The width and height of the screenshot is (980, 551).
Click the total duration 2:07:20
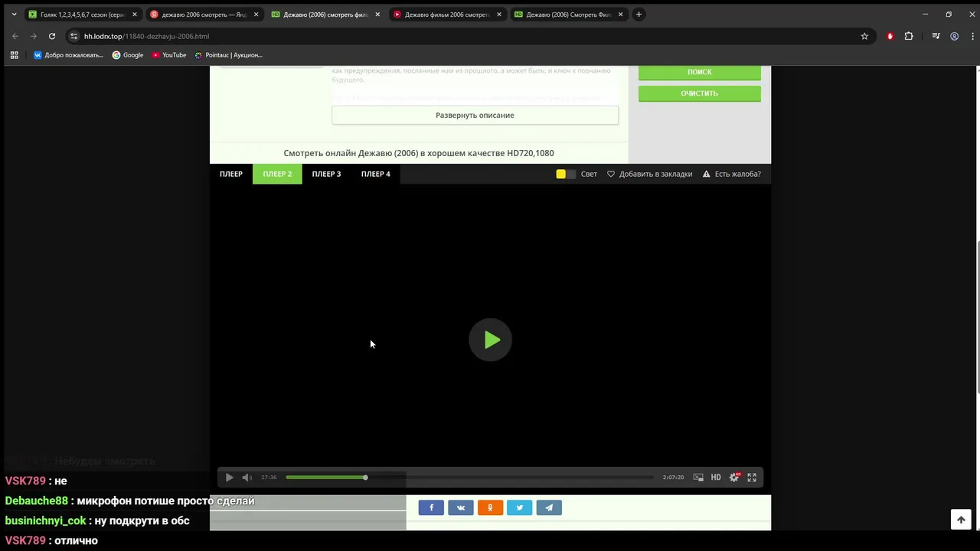(673, 478)
